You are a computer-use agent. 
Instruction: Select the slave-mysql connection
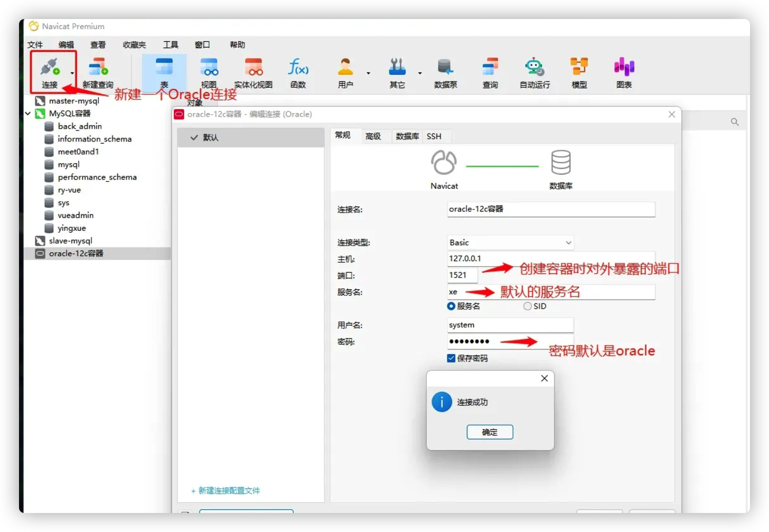pyautogui.click(x=70, y=241)
